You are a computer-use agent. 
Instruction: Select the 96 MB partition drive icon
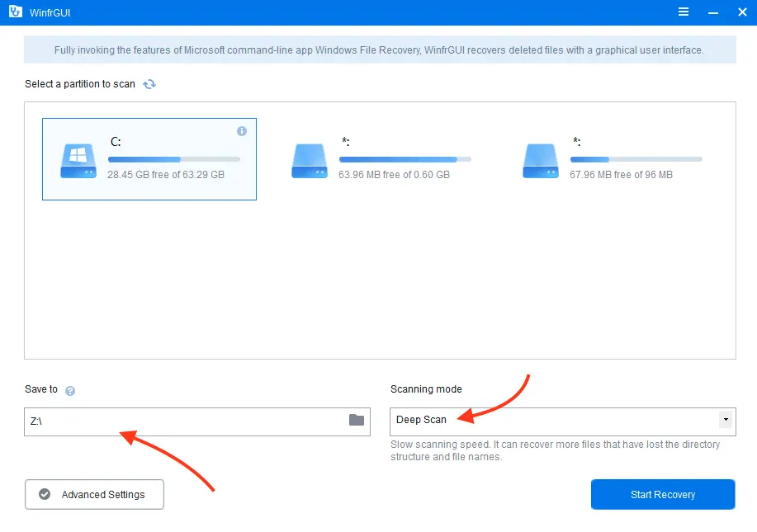coord(540,160)
